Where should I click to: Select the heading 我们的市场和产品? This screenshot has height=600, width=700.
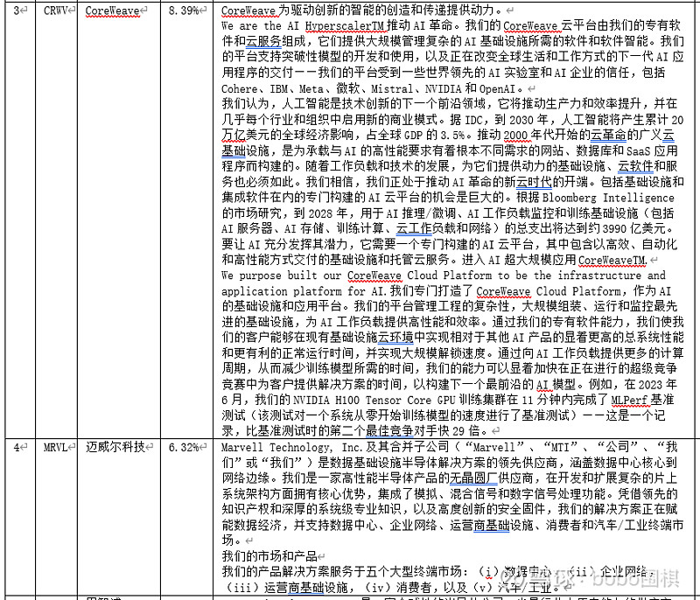coord(269,555)
